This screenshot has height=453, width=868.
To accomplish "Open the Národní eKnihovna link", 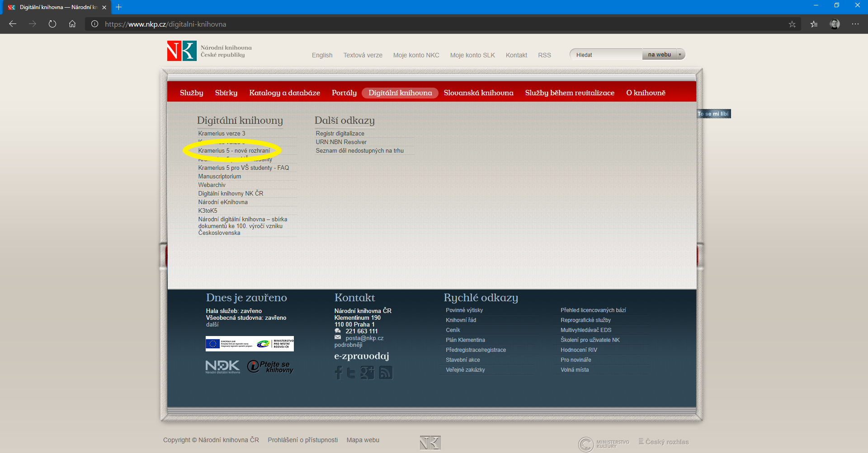I will tap(223, 202).
